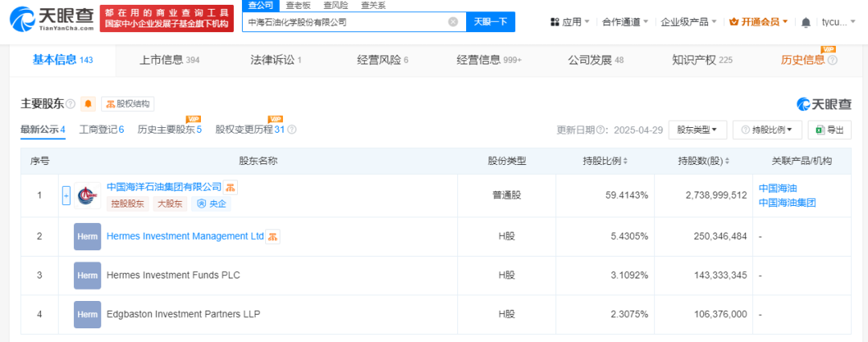Click the 天眼一下 search button
868x342 pixels.
click(x=491, y=23)
